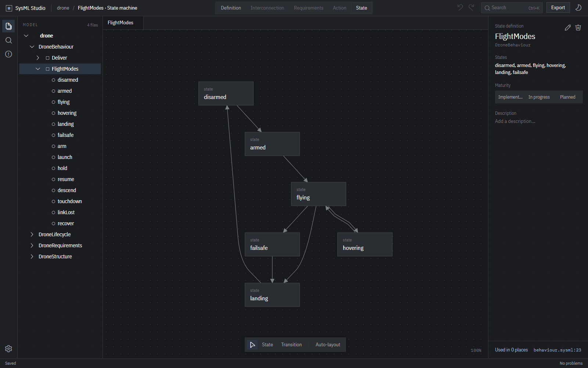Open the Files panel icon in sidebar
This screenshot has height=368, width=588.
coord(8,26)
